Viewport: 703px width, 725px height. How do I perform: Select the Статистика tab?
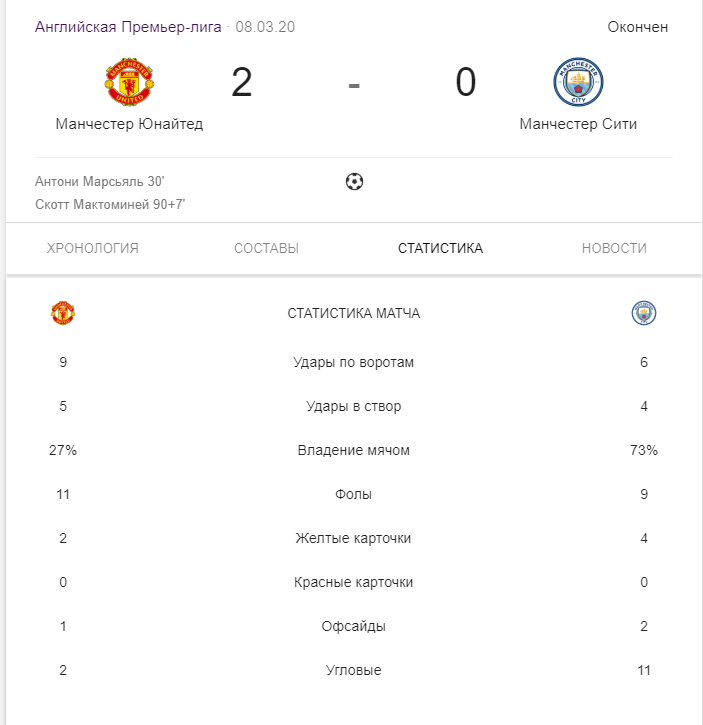pos(440,248)
